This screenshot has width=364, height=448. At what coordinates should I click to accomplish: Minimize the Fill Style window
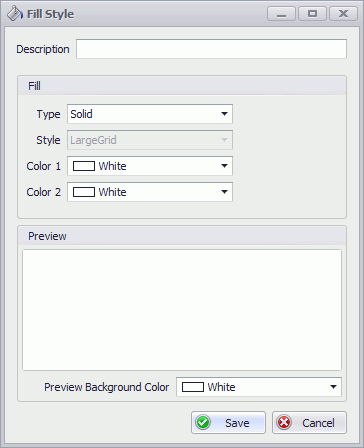[281, 14]
